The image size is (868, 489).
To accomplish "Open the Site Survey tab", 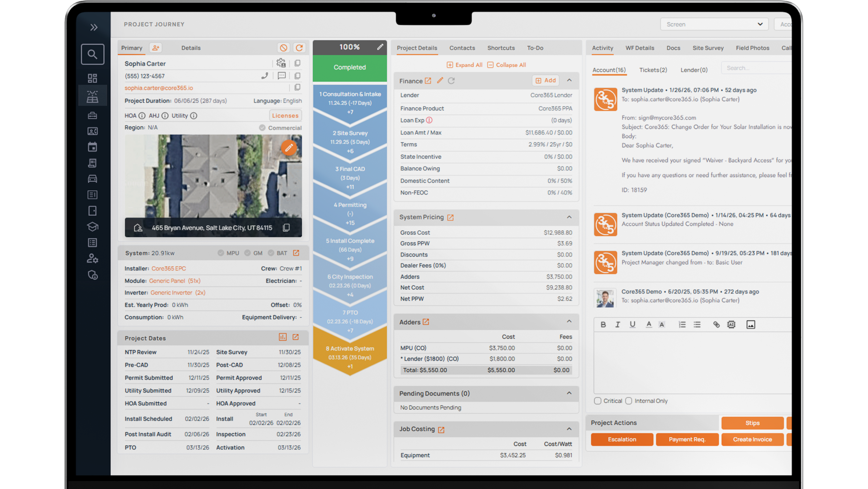I will pos(708,48).
